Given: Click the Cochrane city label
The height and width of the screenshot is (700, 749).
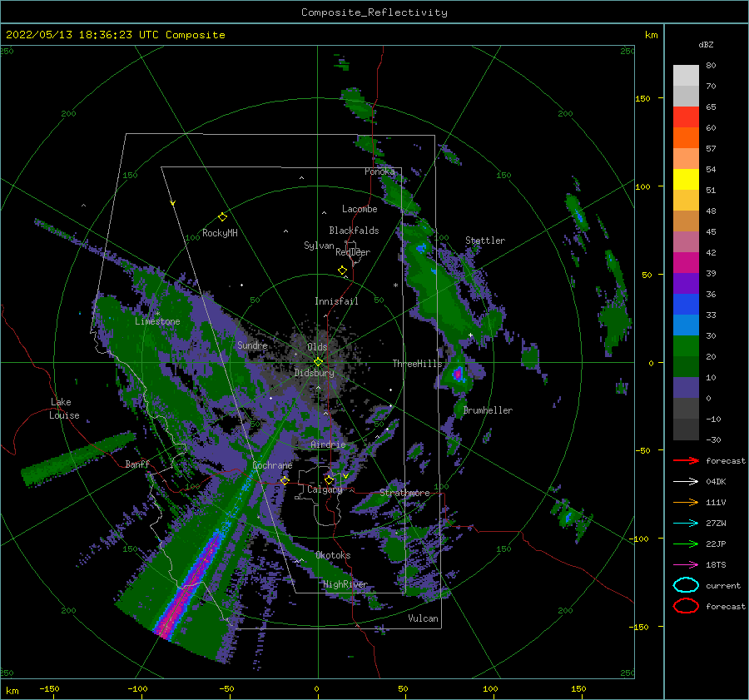Looking at the screenshot, I should pyautogui.click(x=272, y=465).
